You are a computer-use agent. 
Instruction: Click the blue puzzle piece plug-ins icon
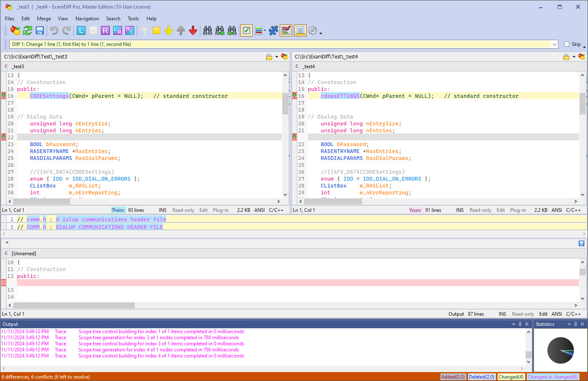tap(273, 30)
